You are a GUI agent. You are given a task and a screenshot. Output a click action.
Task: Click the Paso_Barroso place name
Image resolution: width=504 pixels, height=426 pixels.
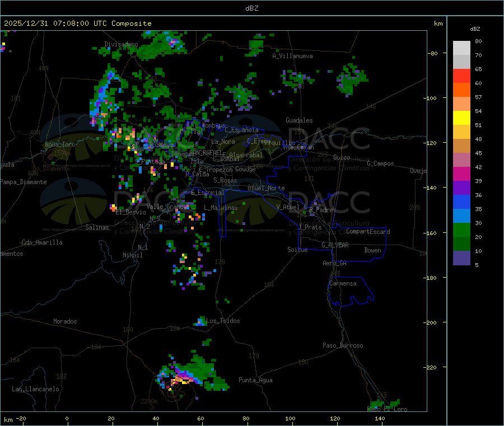click(x=343, y=346)
